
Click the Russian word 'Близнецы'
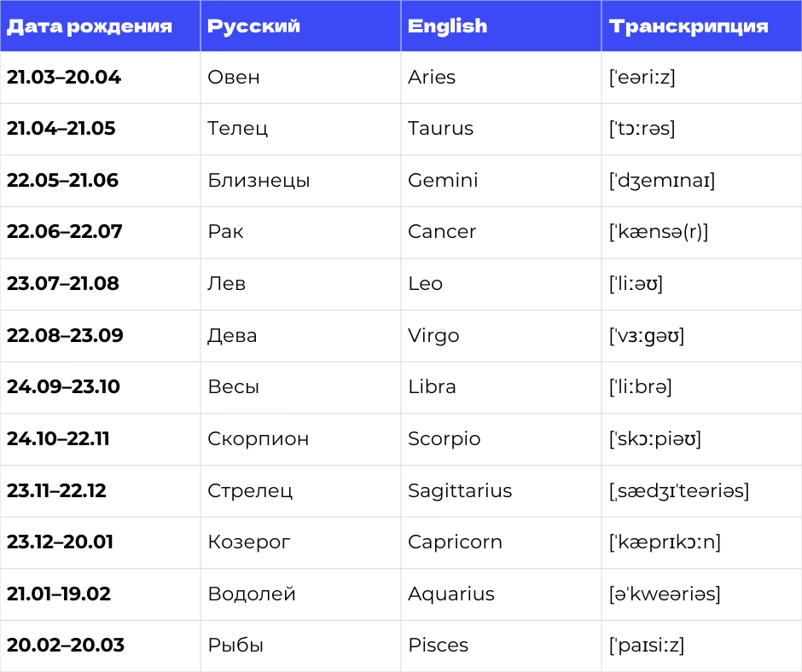pyautogui.click(x=259, y=181)
